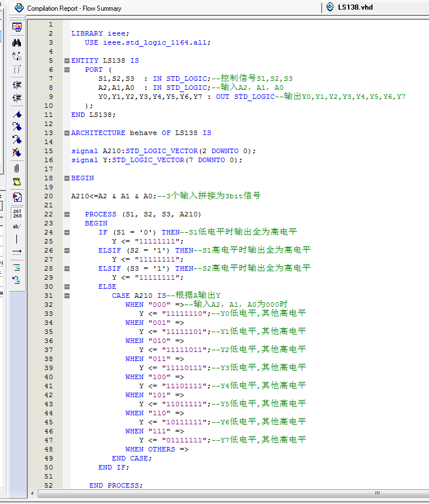
Task: Decrease indent of selected code
Action: 17,98
